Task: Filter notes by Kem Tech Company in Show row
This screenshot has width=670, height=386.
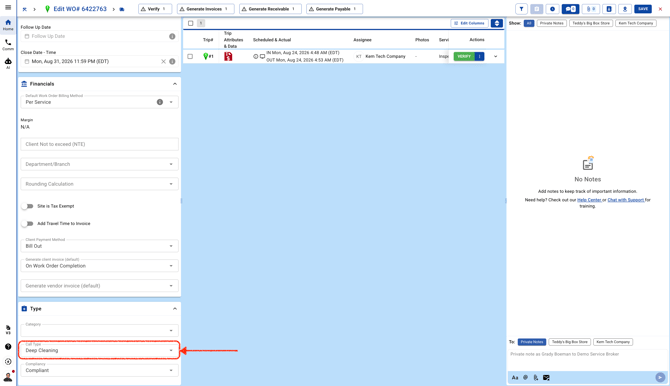Action: click(636, 23)
